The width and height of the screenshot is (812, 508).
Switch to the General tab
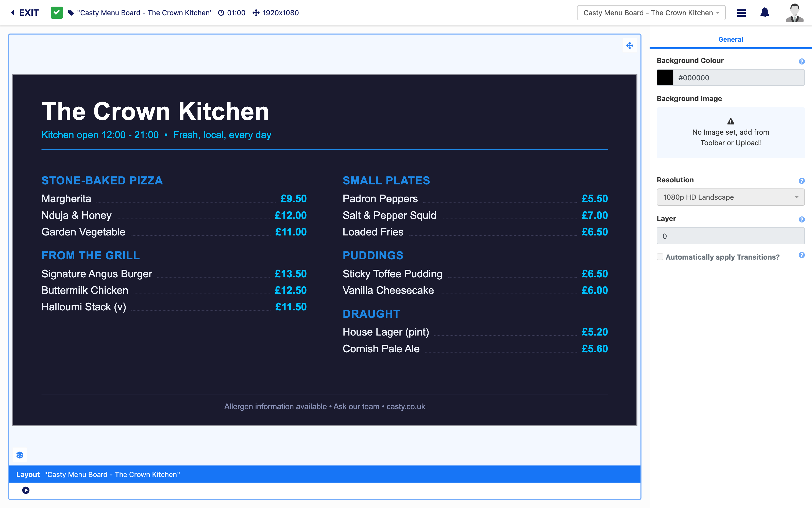pyautogui.click(x=731, y=39)
